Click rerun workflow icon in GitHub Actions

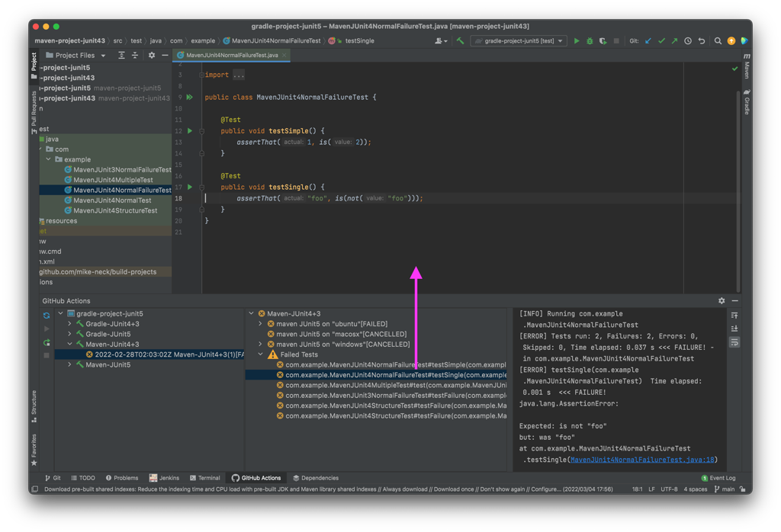47,342
